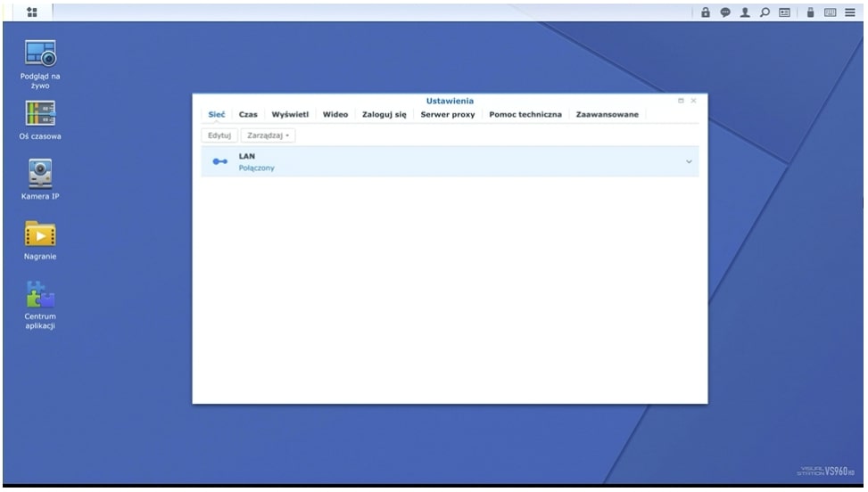Open the on-screen keyboard icon
868x492 pixels.
pyautogui.click(x=831, y=12)
